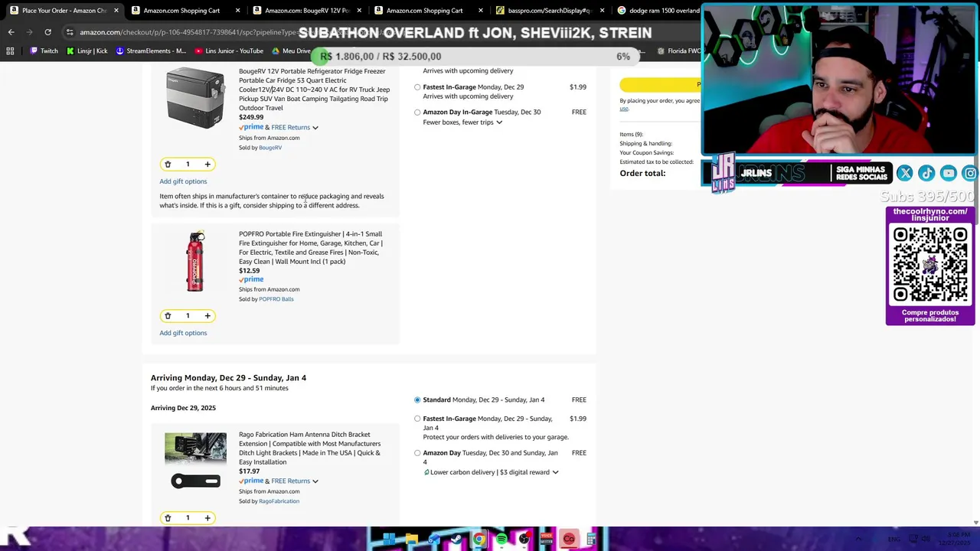Open the Lins Junior - YouTube bookmark
980x551 pixels.
(x=228, y=51)
